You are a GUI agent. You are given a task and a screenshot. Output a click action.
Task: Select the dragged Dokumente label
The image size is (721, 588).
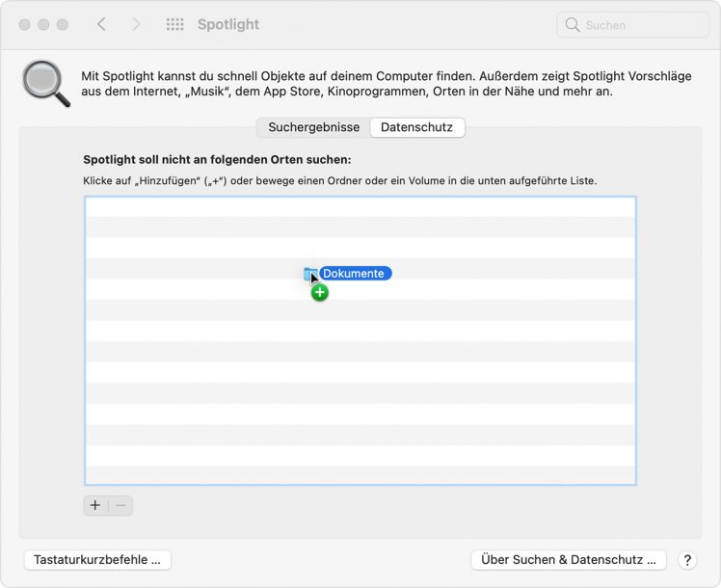[x=354, y=274]
